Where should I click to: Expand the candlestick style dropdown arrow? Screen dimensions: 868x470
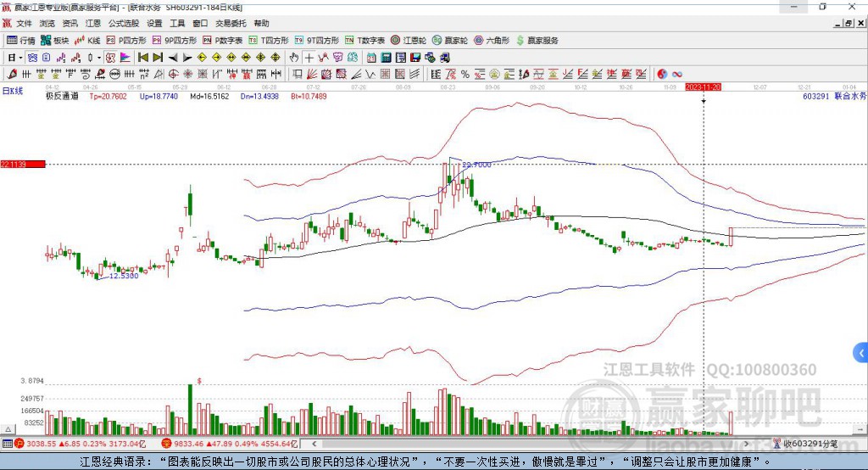[99, 58]
